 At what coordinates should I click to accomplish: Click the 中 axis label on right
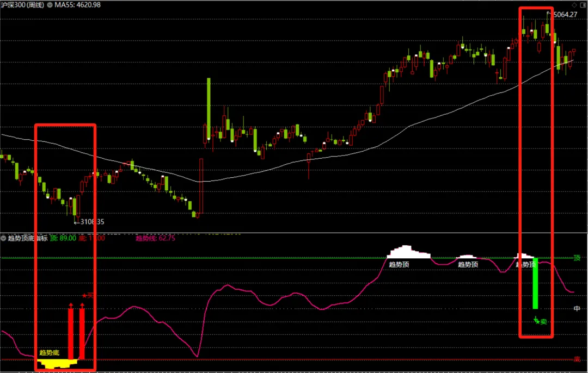577,308
